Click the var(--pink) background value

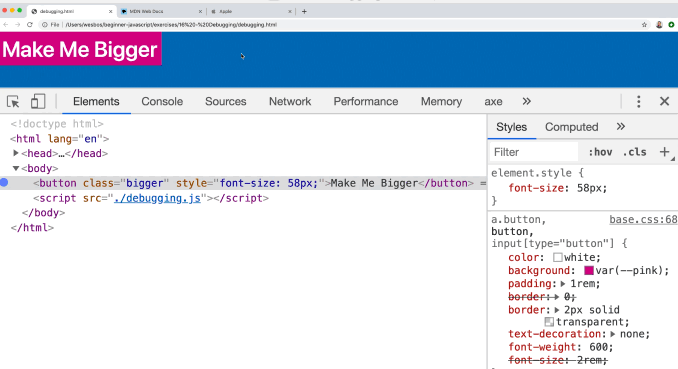[630, 270]
